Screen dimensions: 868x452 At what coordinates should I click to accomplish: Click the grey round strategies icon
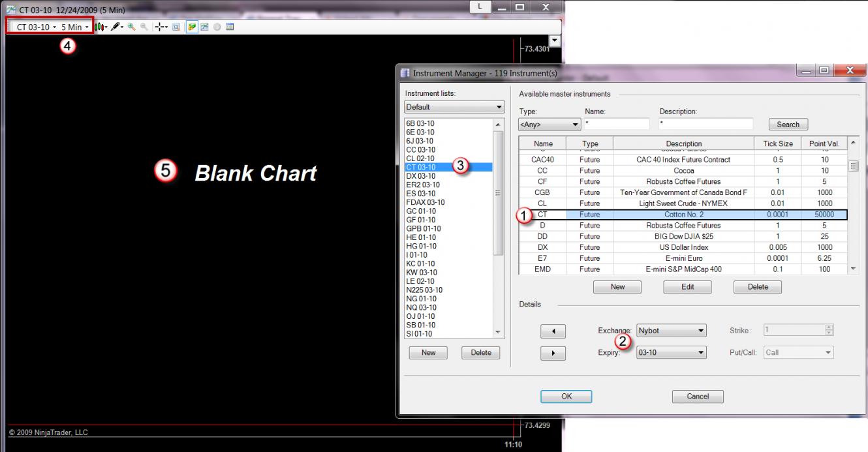(x=217, y=27)
